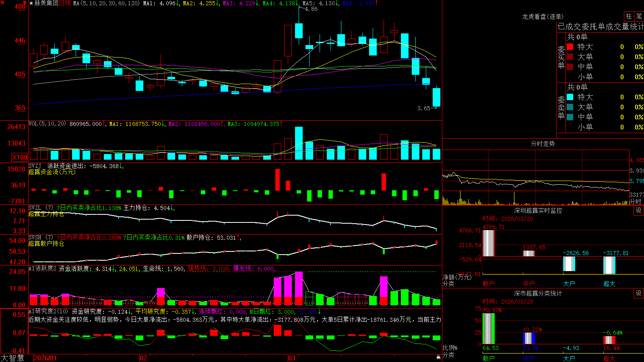
Task: Click the teal 大单 sell-order swatch
Action: click(x=570, y=107)
